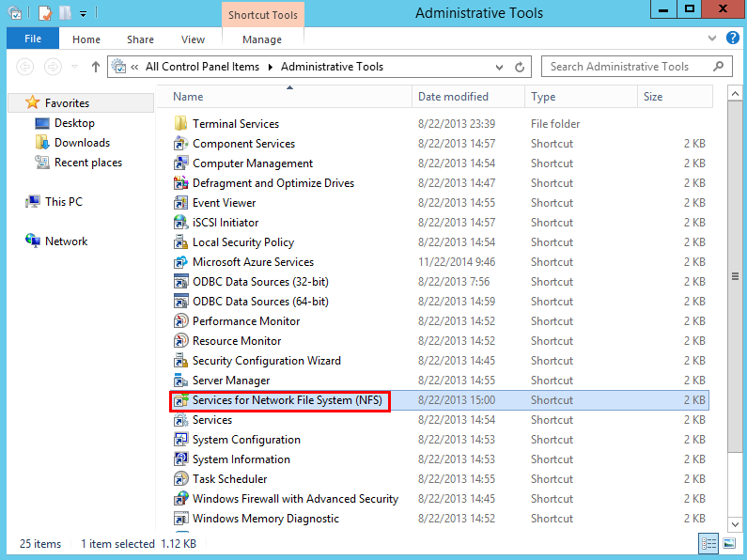Click the System Information icon
747x560 pixels.
180,459
